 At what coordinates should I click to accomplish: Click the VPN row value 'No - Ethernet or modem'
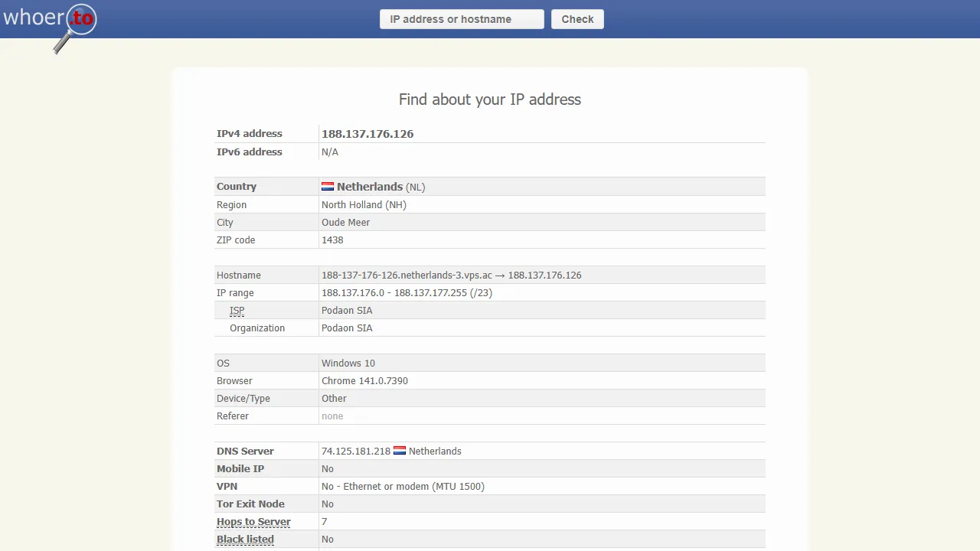pyautogui.click(x=403, y=486)
